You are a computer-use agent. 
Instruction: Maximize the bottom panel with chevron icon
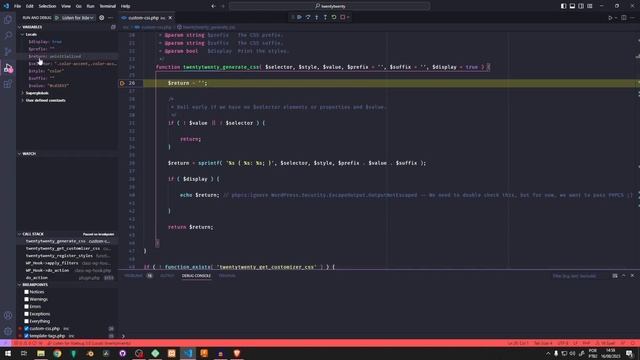pyautogui.click(x=624, y=276)
